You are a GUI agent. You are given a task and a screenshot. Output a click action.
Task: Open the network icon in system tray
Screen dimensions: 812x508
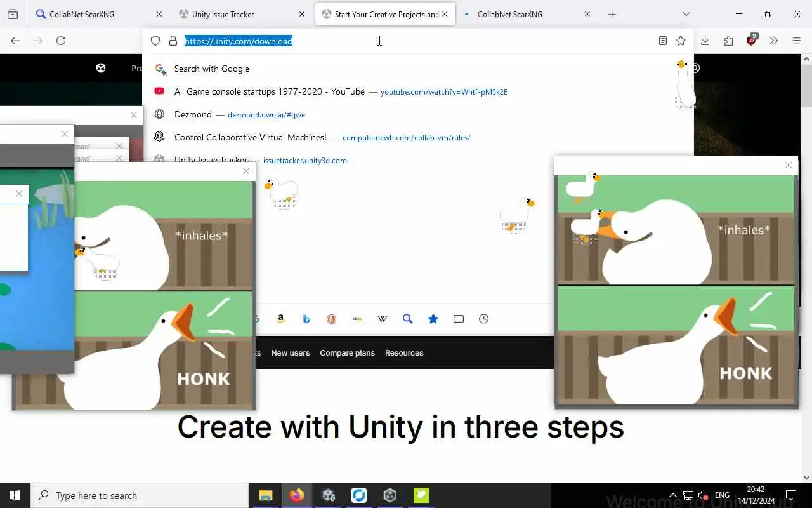pyautogui.click(x=688, y=495)
